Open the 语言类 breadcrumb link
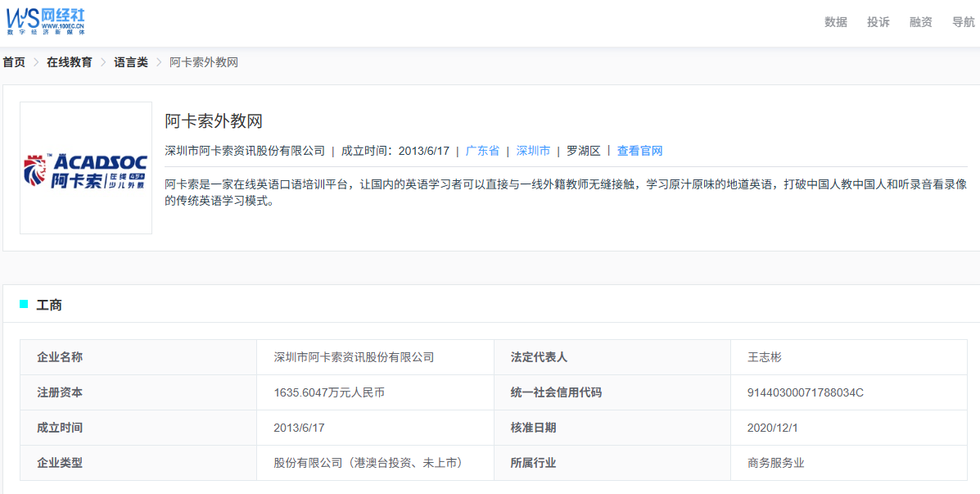980x494 pixels. click(x=131, y=62)
